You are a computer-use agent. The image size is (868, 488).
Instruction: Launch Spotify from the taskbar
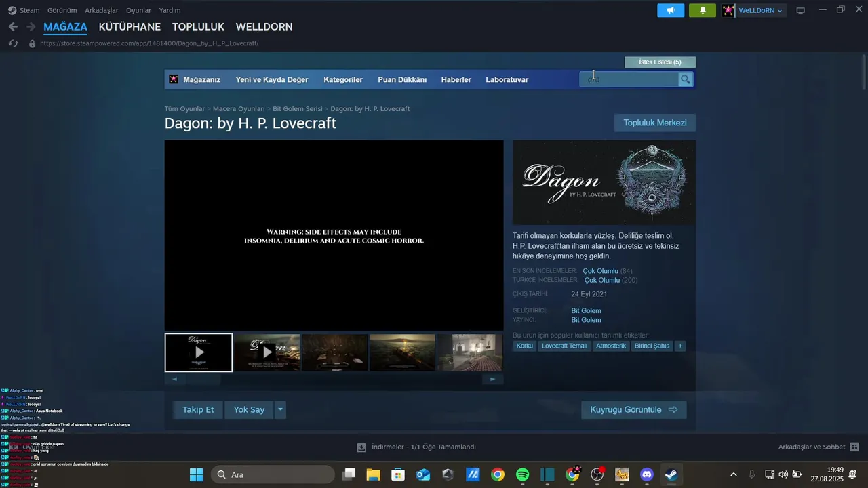pyautogui.click(x=522, y=474)
